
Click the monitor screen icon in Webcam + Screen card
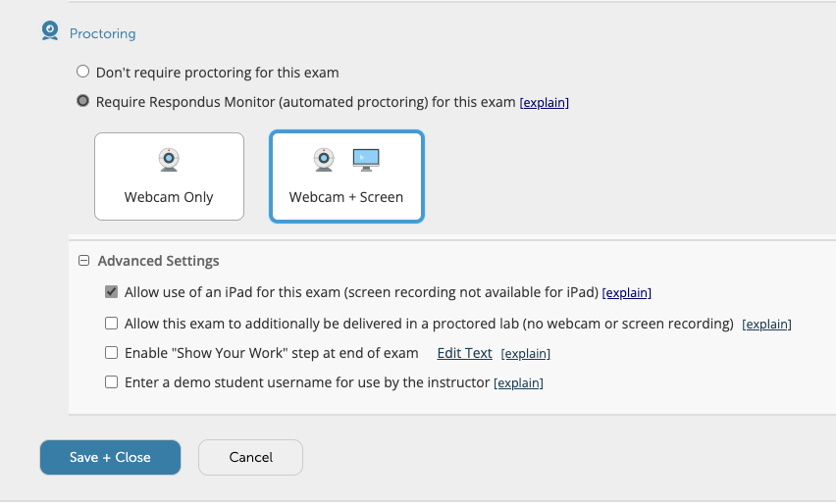[x=366, y=158]
